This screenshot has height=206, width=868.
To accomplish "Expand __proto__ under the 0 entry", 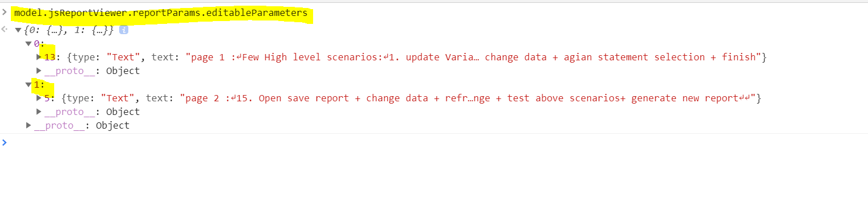I will pyautogui.click(x=39, y=71).
